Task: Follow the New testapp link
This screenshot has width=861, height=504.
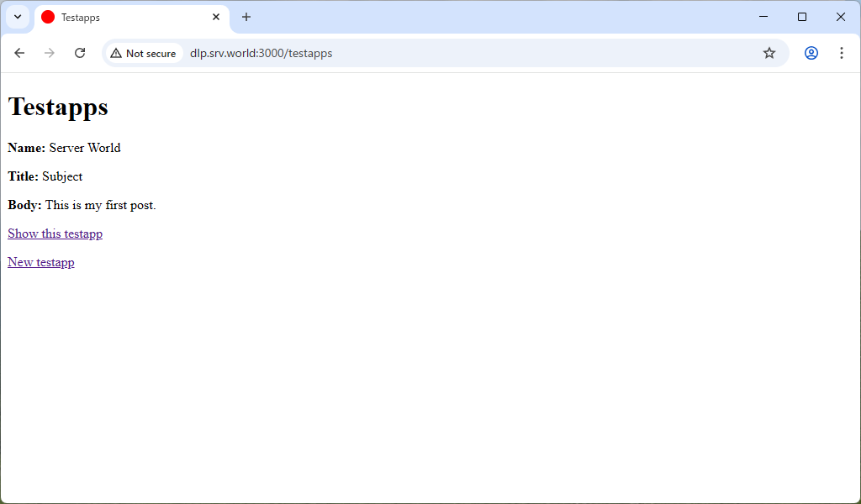Action: pos(40,262)
